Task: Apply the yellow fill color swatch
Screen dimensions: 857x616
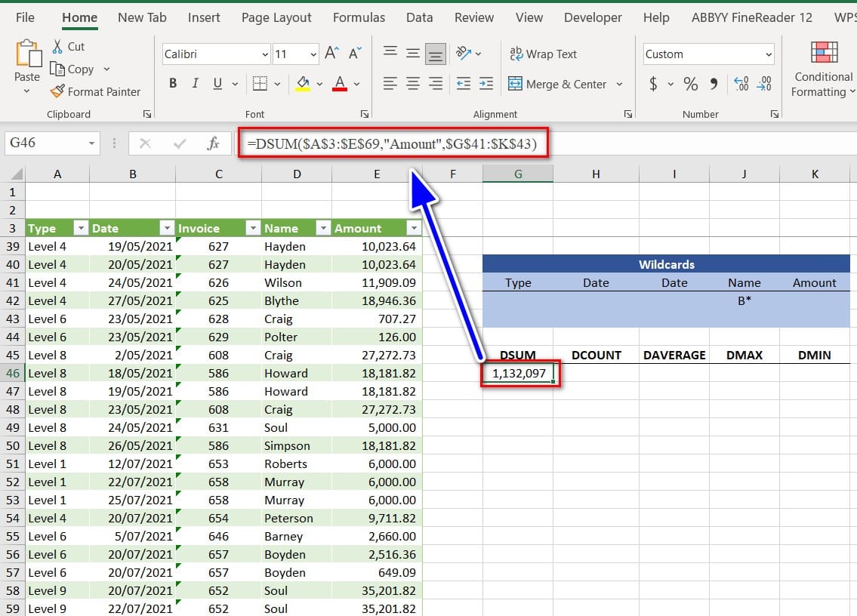Action: 303,84
